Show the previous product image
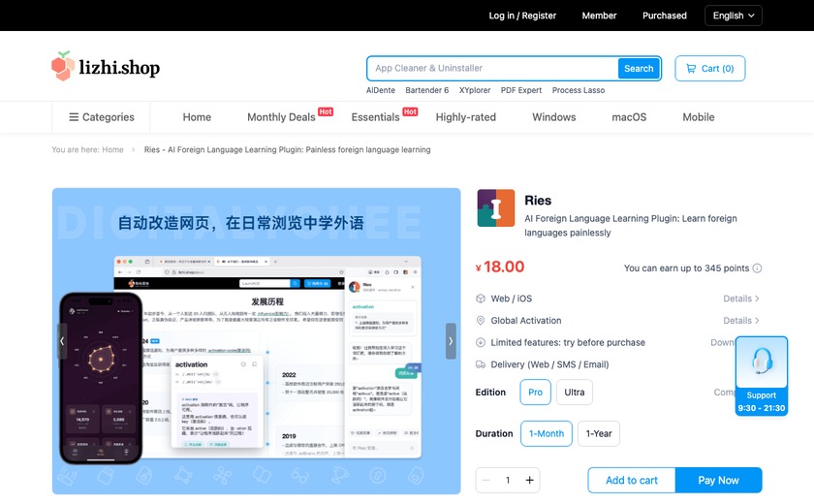 62,341
